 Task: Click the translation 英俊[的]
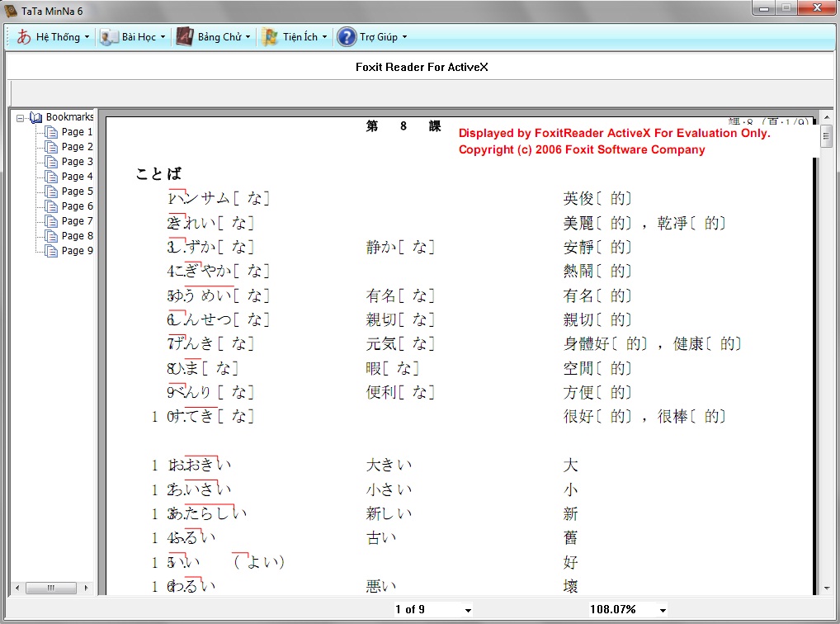598,198
